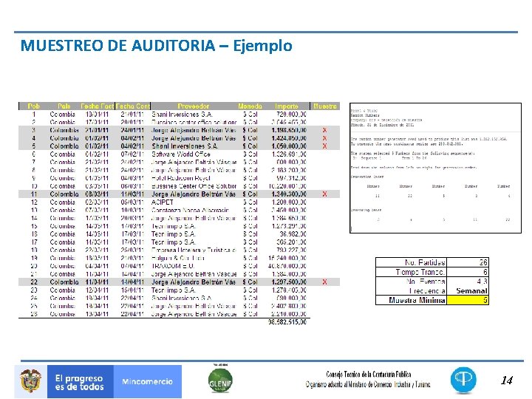Click the blue circular CTCP logo

point(463,380)
